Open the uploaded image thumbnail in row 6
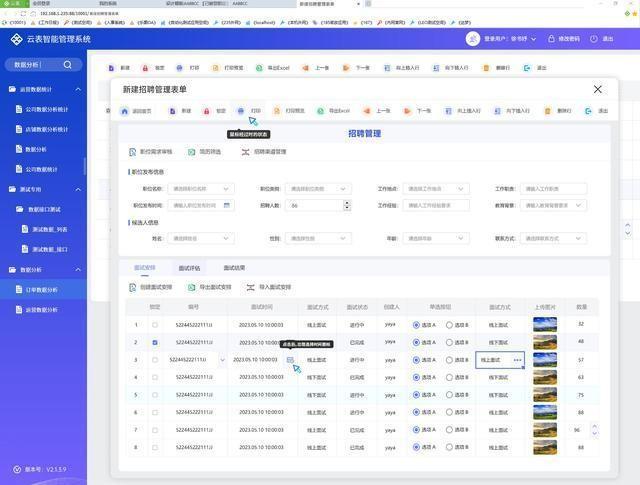 [545, 412]
